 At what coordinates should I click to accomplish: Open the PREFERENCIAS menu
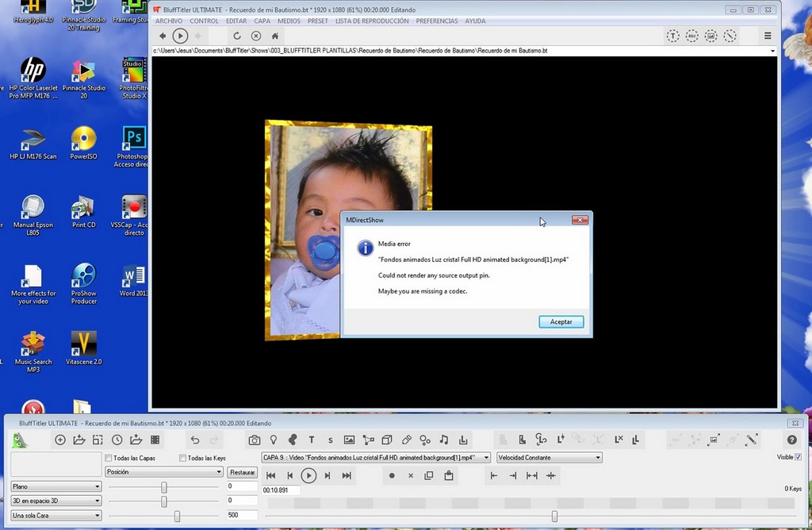(436, 21)
